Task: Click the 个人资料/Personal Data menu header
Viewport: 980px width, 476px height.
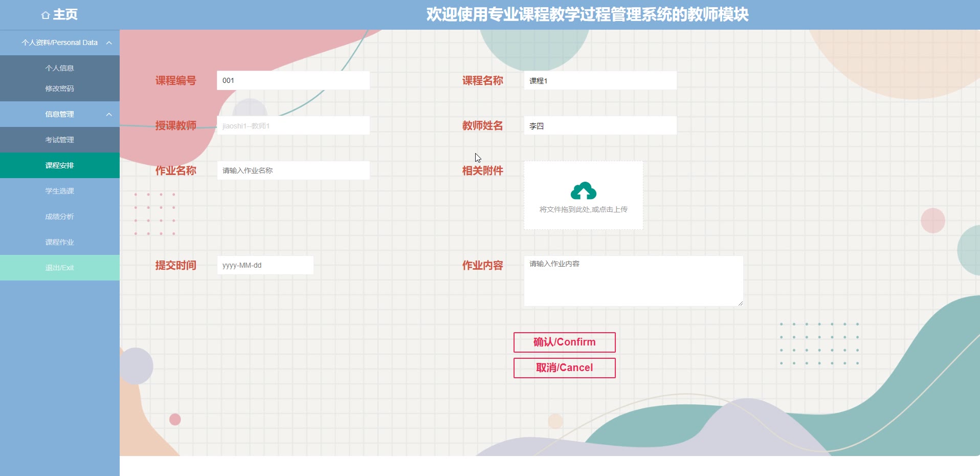Action: 59,42
